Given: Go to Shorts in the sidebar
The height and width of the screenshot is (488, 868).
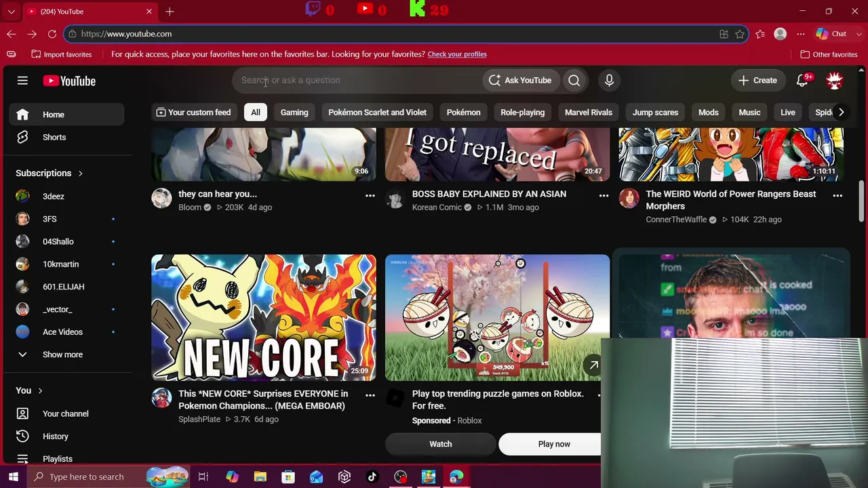Looking at the screenshot, I should click(66, 137).
